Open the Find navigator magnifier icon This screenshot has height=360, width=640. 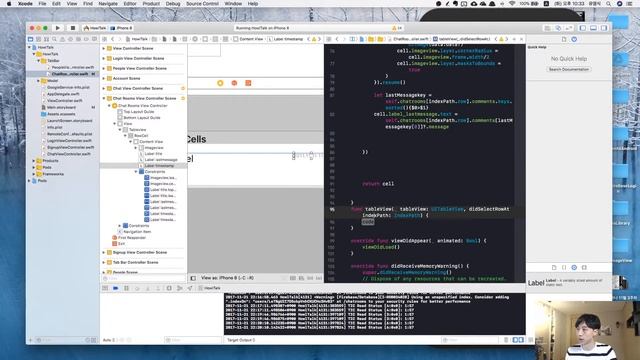point(54,39)
